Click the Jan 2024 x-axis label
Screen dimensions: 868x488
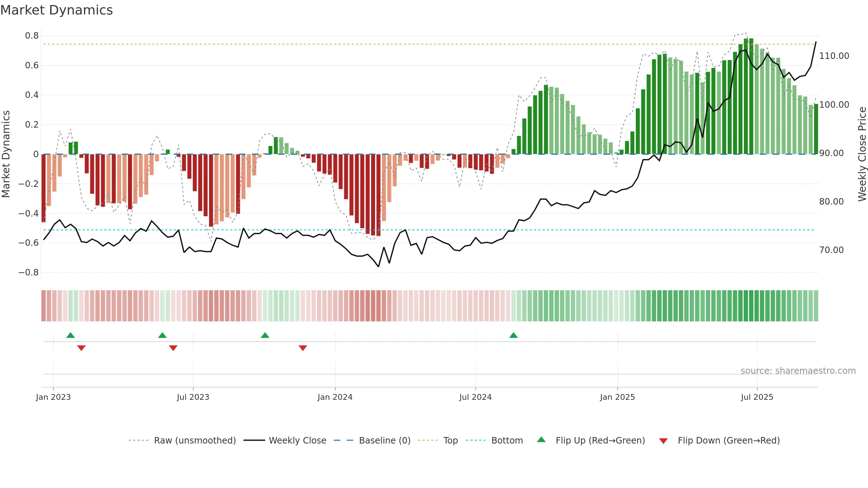click(x=335, y=397)
